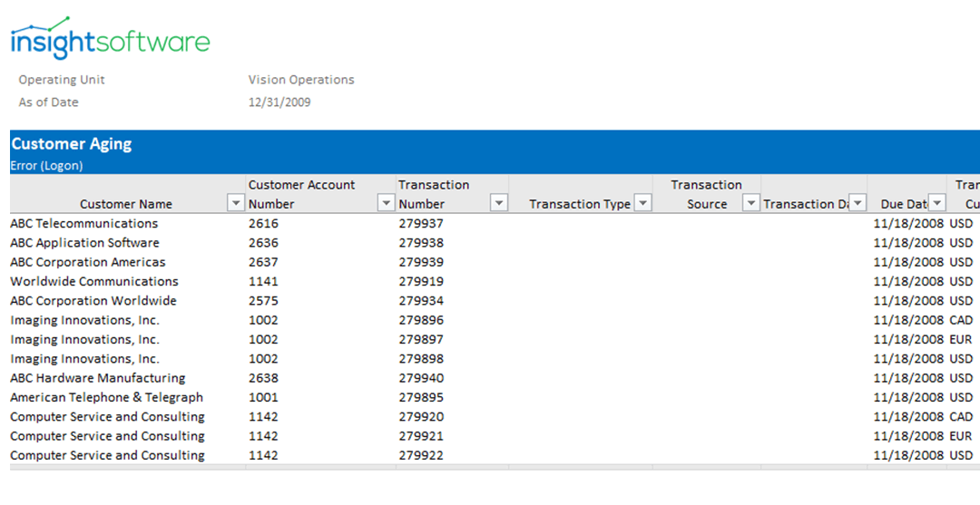Select account number 2575
This screenshot has height=505, width=980.
[x=263, y=301]
